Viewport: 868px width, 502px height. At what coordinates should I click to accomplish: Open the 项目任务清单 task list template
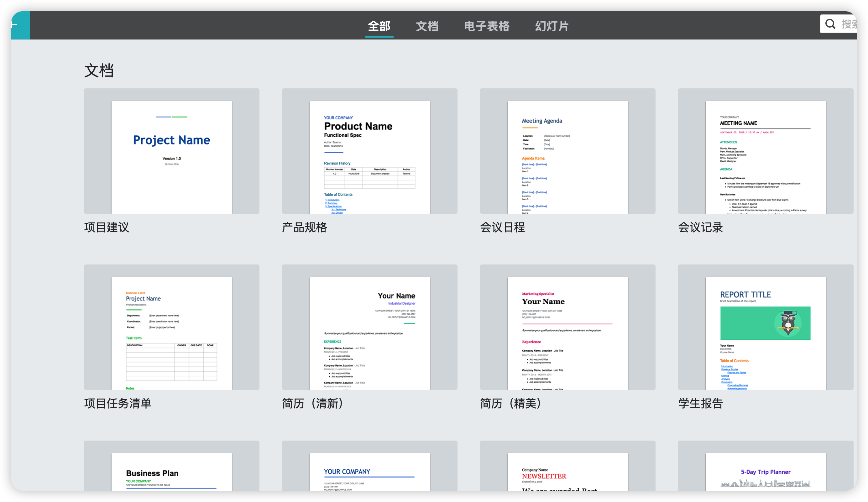[x=171, y=327]
